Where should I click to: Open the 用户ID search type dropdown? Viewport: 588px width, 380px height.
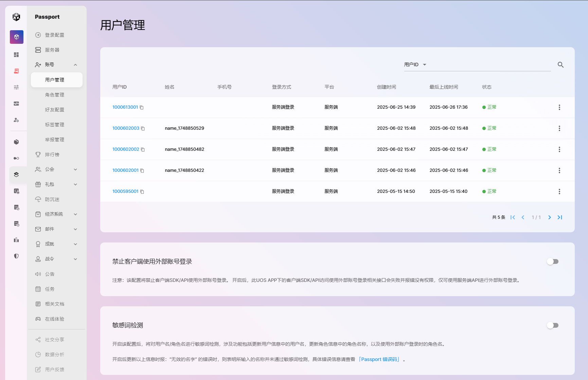(415, 65)
